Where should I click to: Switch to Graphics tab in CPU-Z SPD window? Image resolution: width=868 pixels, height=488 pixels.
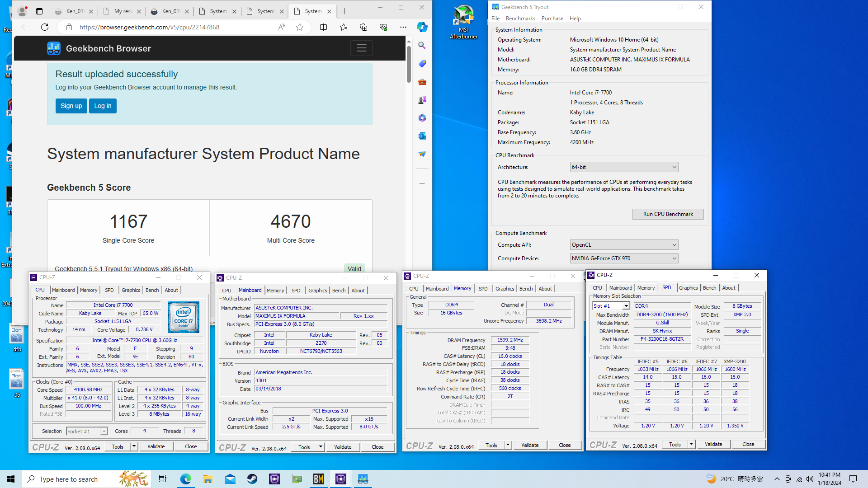coord(689,288)
